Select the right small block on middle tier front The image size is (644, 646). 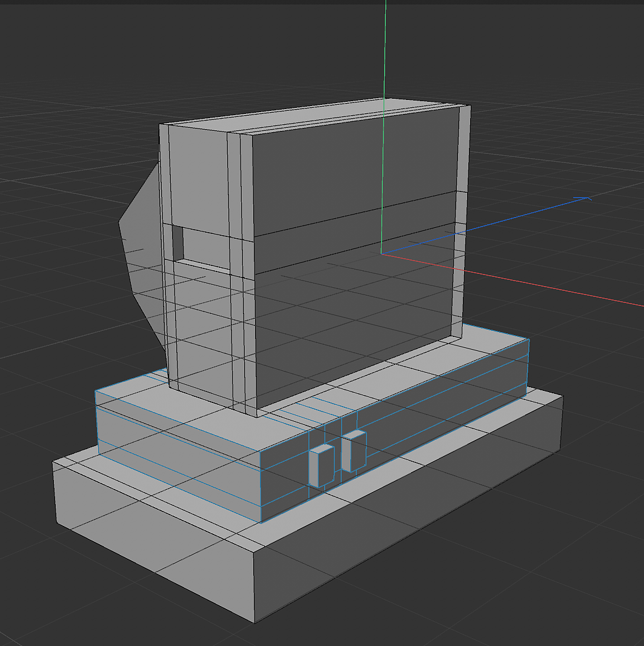point(354,451)
